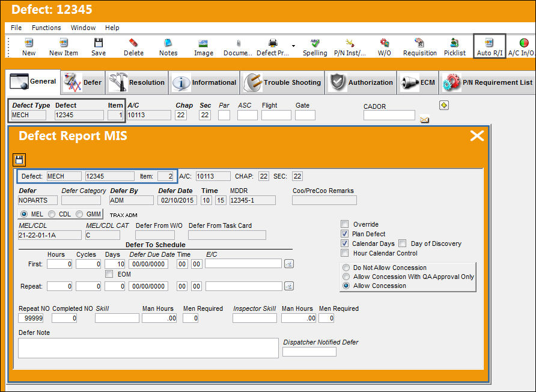This screenshot has width=536, height=392.
Task: Click the Auto R/I toolbar icon
Action: click(x=490, y=43)
